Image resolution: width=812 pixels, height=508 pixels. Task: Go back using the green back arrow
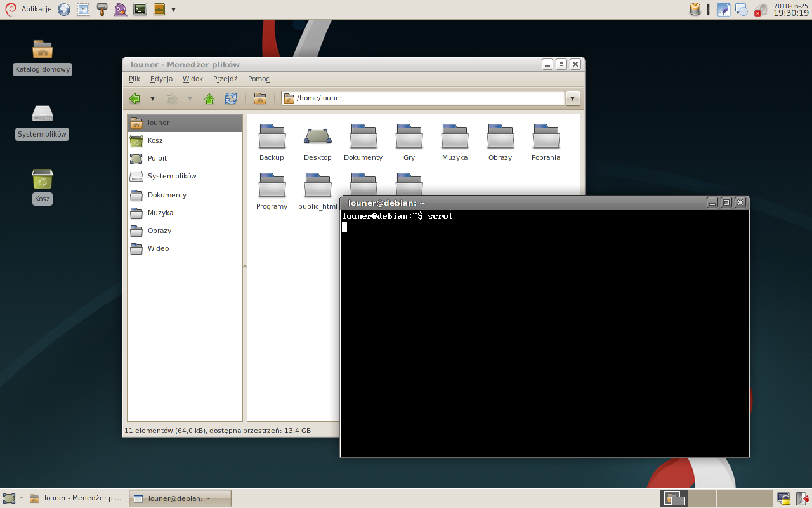click(x=134, y=98)
